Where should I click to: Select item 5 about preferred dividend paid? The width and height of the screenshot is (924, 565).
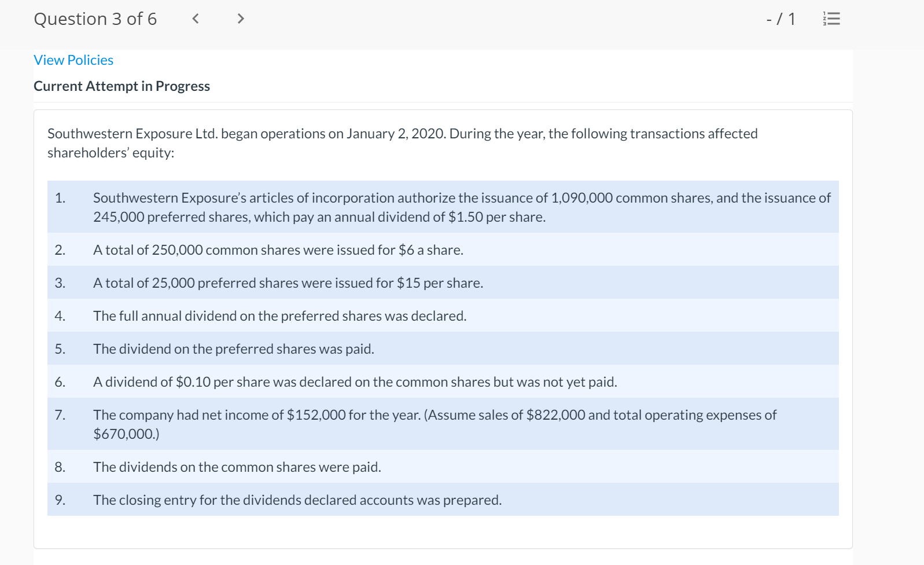point(233,349)
